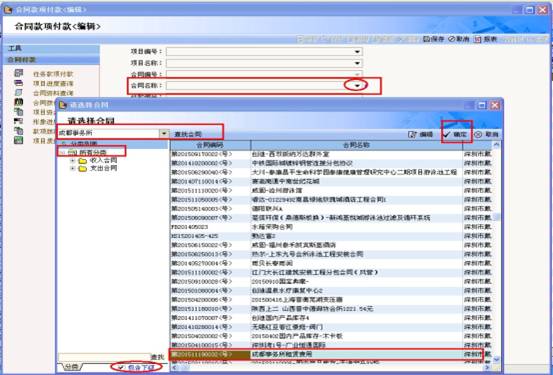Expand the 工具 section header in sidebar
The image size is (553, 375).
click(51, 48)
